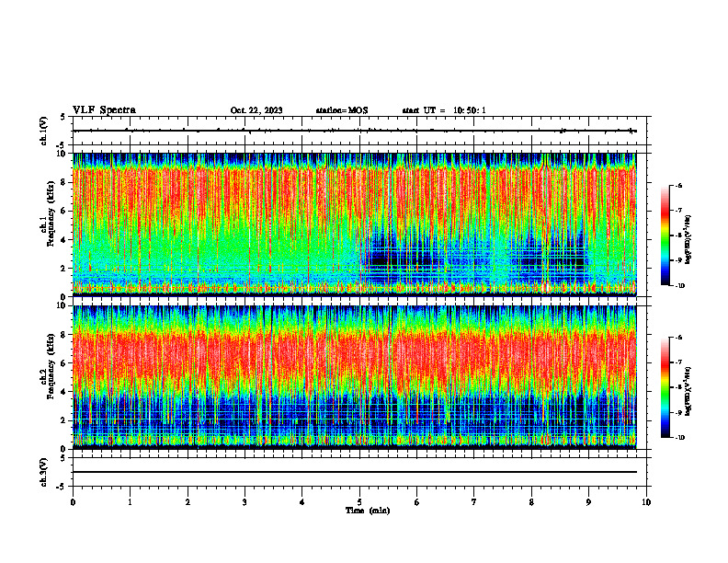Click the ch.1 PSD color bar

[665, 236]
